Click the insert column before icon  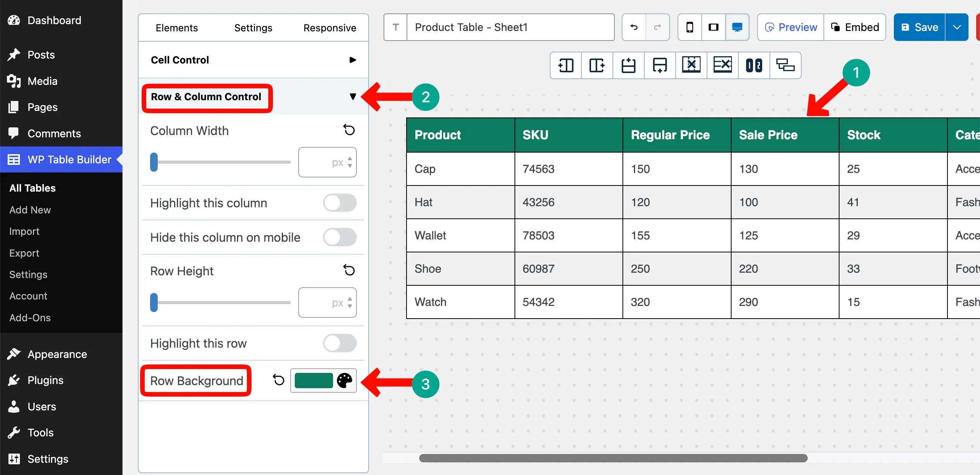[566, 65]
